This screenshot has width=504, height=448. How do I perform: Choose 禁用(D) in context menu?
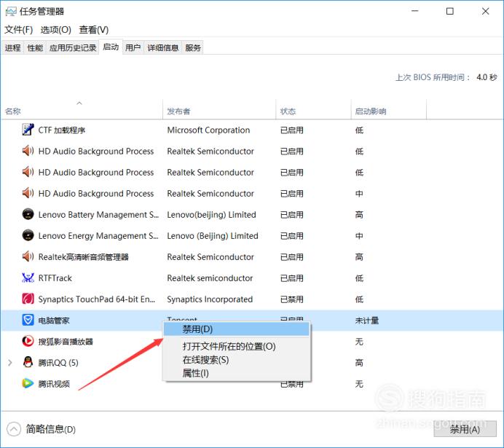point(237,329)
